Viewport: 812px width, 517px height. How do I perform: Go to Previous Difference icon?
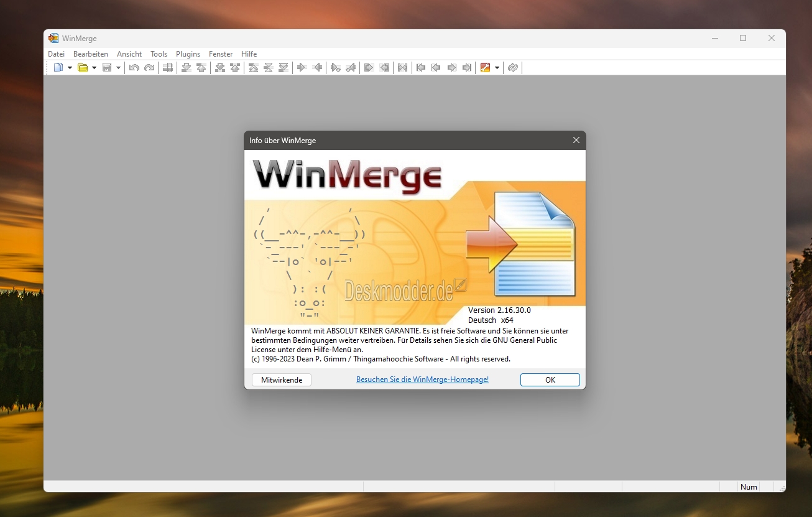tap(201, 67)
